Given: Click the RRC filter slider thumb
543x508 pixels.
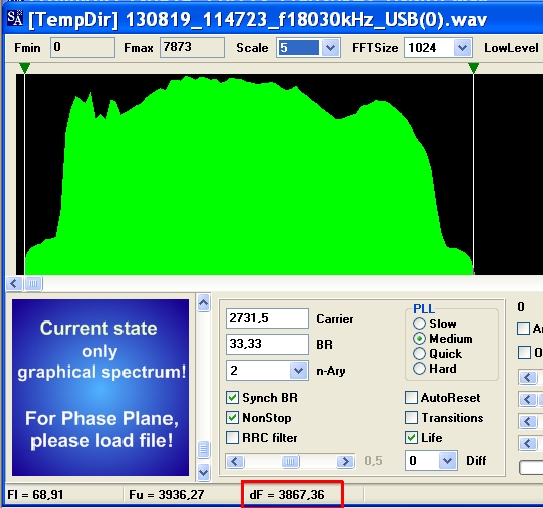Looking at the screenshot, I should pyautogui.click(x=290, y=461).
